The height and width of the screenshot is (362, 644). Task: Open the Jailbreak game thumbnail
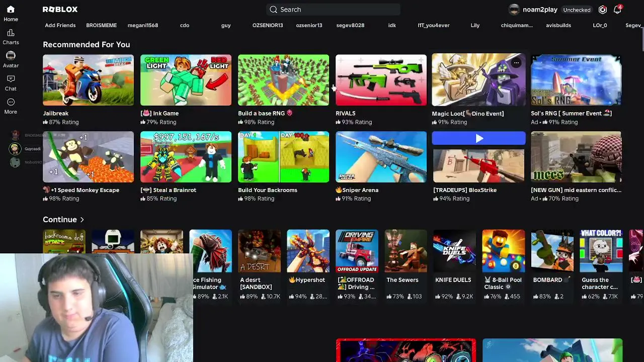click(x=88, y=80)
